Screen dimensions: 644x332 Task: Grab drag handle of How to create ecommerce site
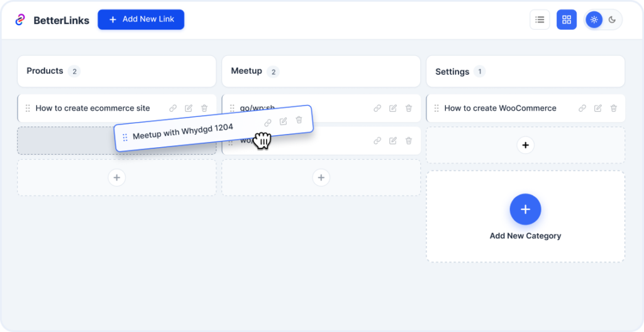pyautogui.click(x=28, y=108)
